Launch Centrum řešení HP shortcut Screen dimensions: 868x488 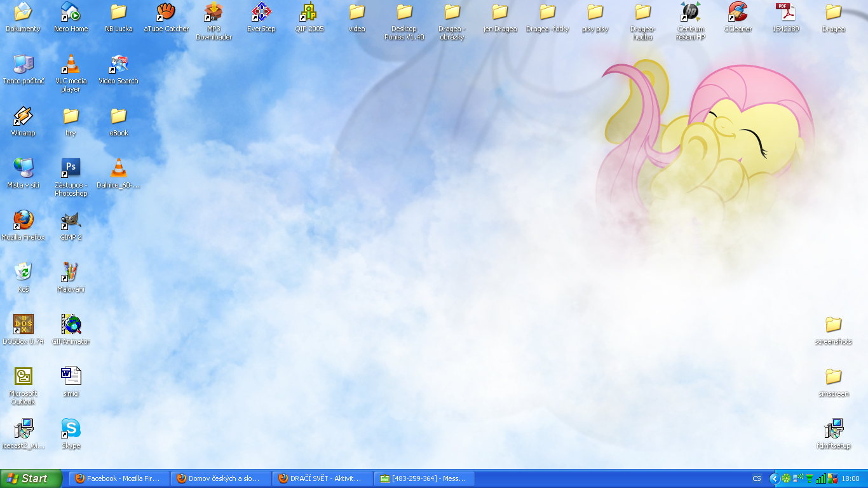pos(690,21)
